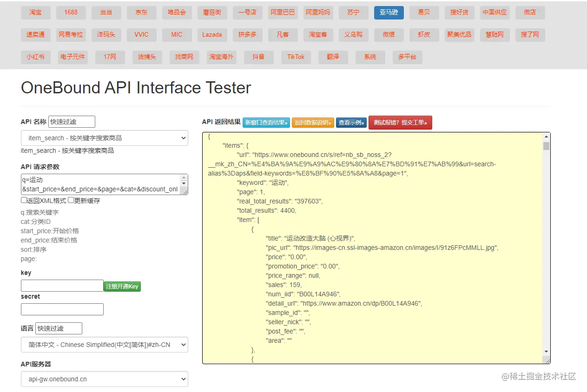Image resolution: width=587 pixels, height=392 pixels.
Task: Open the 简体中文 language dropdown
Action: click(x=105, y=345)
